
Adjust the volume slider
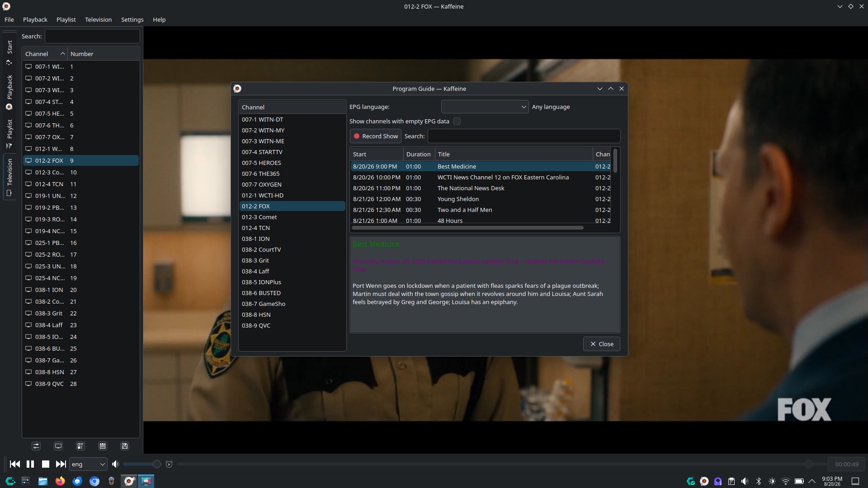(x=142, y=464)
